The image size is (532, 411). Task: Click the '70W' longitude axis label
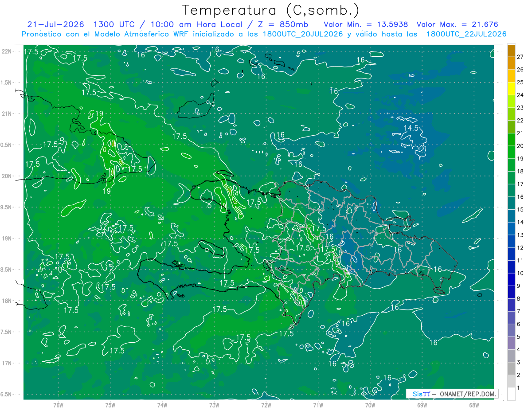[x=370, y=406]
